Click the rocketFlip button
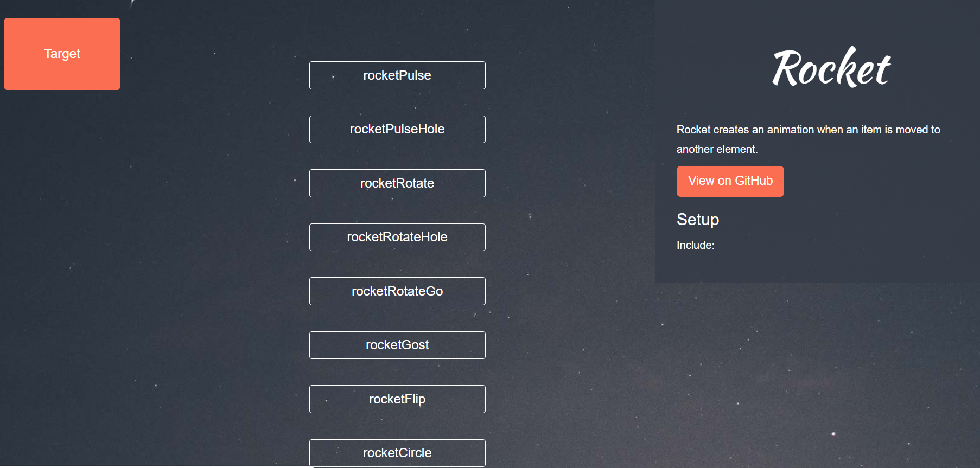980x468 pixels. (x=397, y=399)
